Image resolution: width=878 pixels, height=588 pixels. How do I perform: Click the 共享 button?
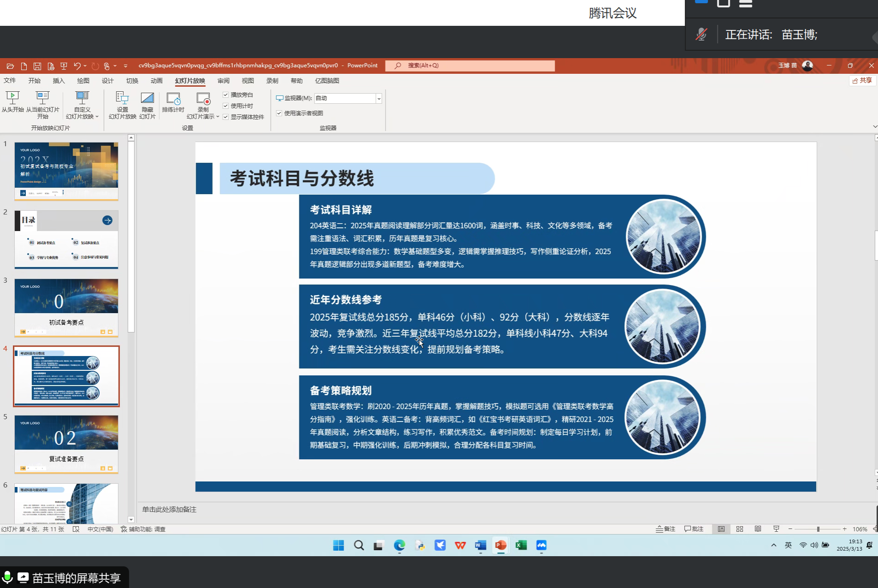click(x=862, y=80)
